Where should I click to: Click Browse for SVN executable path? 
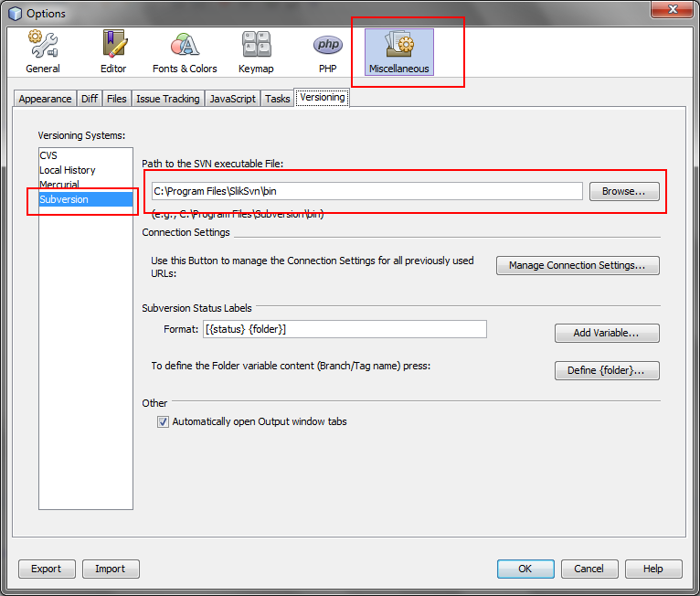click(623, 191)
